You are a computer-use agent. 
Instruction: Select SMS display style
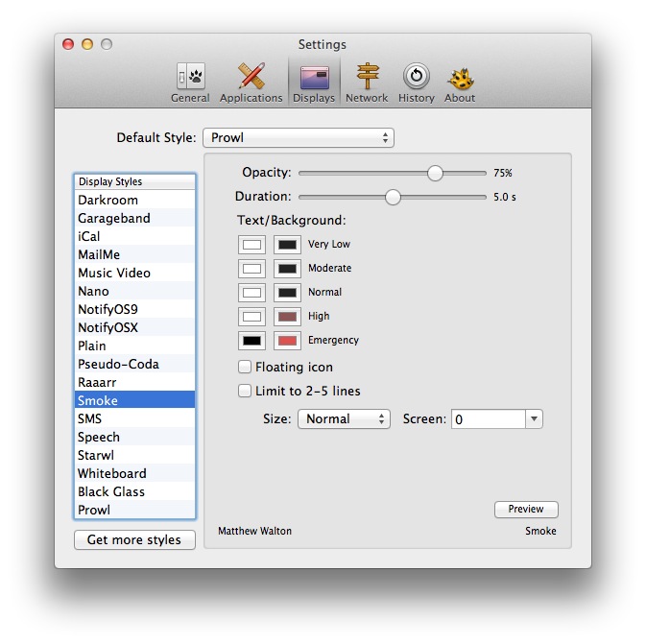coord(134,418)
